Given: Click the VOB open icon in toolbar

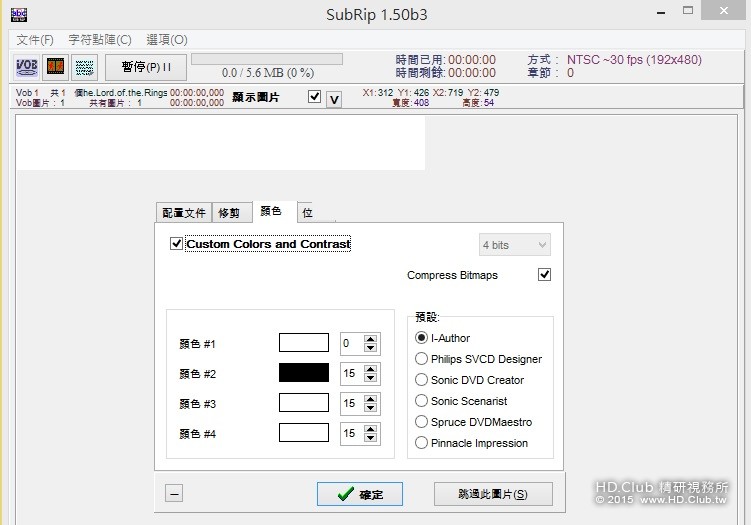Looking at the screenshot, I should 27,67.
